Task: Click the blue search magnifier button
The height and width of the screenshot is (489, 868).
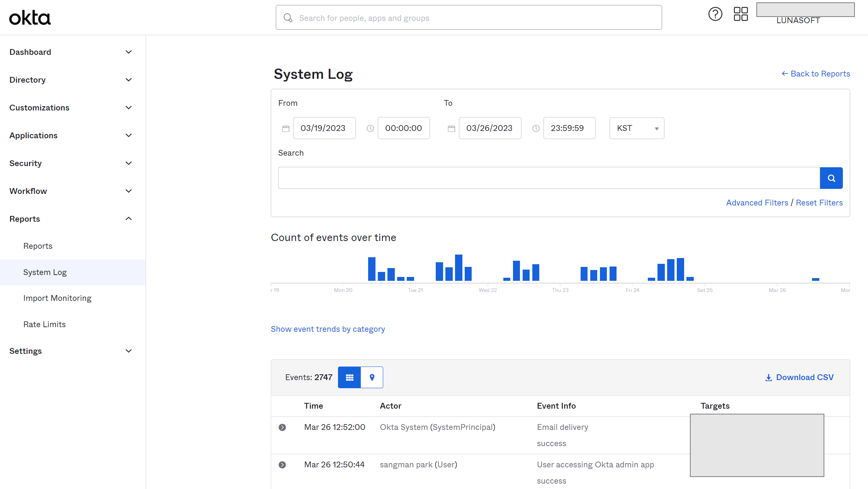Action: click(x=831, y=178)
